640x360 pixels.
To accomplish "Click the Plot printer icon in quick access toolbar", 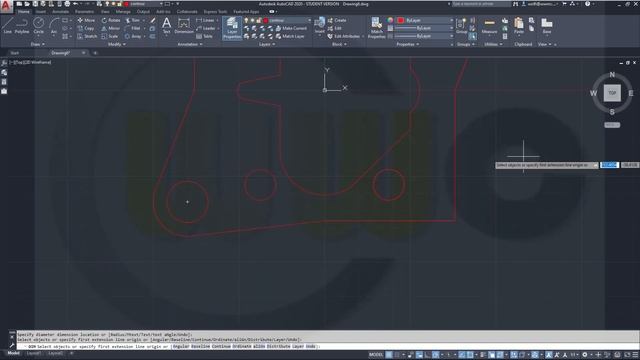I will (67, 4).
